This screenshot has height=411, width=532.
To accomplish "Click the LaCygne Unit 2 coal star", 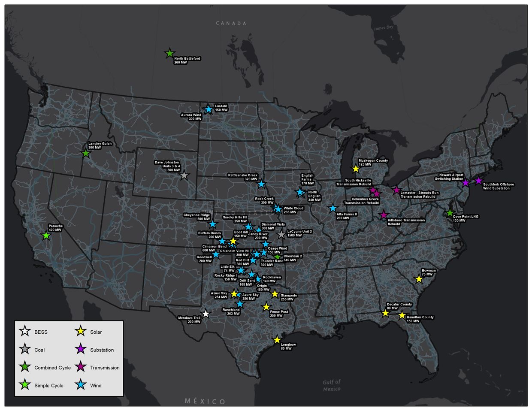I will point(281,235).
